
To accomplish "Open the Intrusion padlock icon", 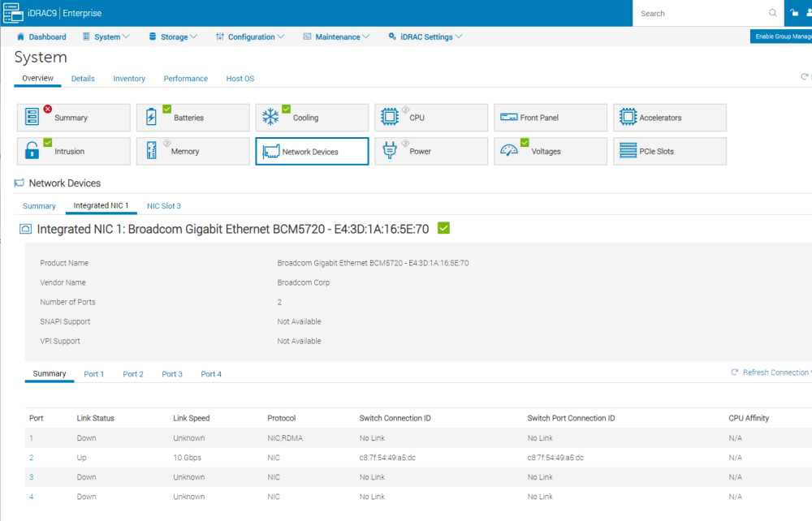I will 32,151.
